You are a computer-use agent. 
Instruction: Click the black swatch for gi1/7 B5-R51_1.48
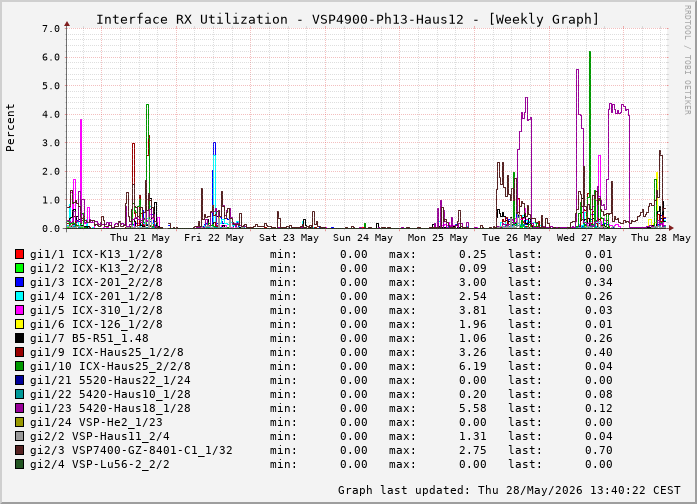point(19,338)
